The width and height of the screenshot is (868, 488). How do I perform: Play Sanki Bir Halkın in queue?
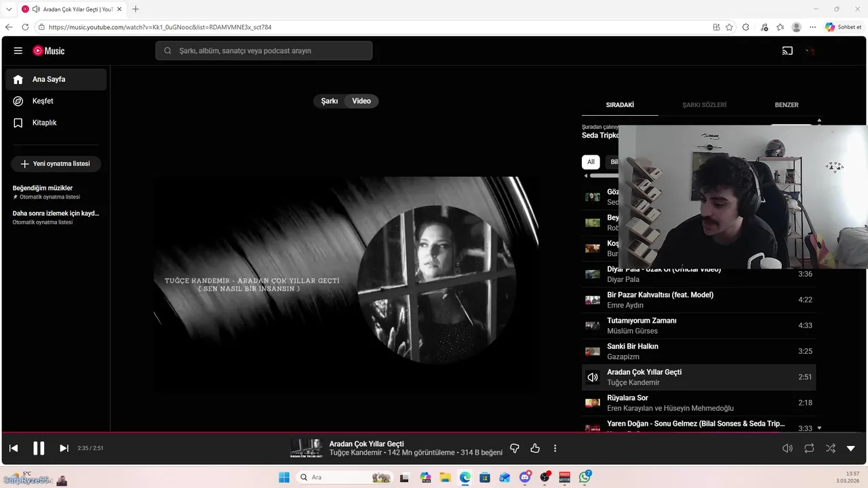coord(698,351)
